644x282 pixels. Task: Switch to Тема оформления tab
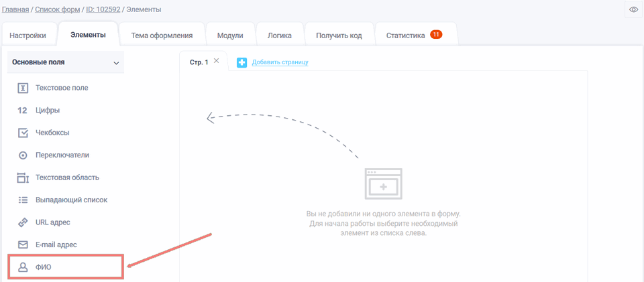162,36
